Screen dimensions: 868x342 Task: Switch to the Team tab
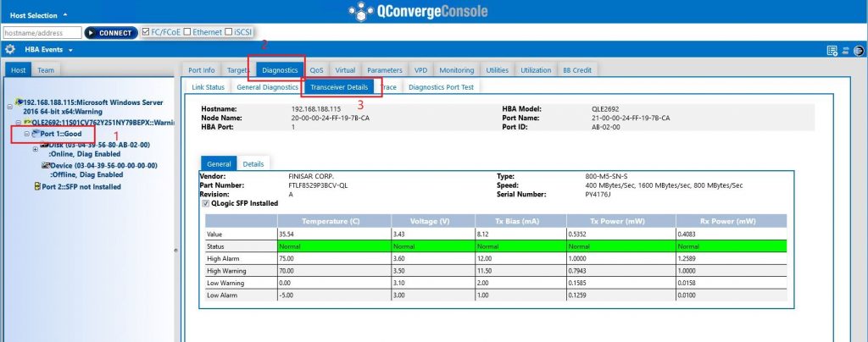click(46, 70)
